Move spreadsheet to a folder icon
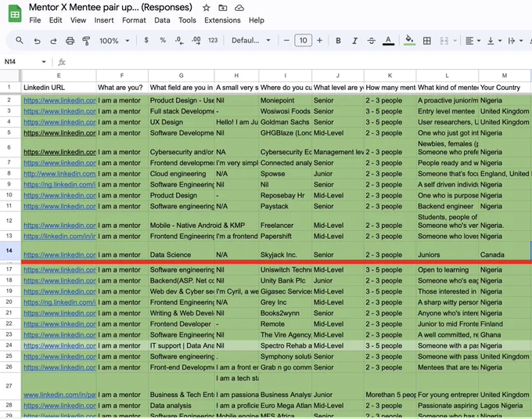The height and width of the screenshot is (419, 532). coord(222,8)
